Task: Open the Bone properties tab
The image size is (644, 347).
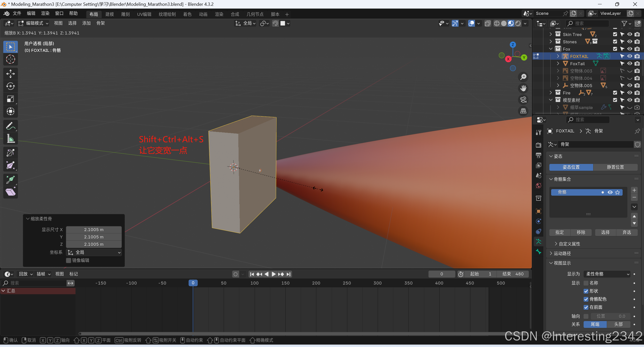Action: pos(539,252)
